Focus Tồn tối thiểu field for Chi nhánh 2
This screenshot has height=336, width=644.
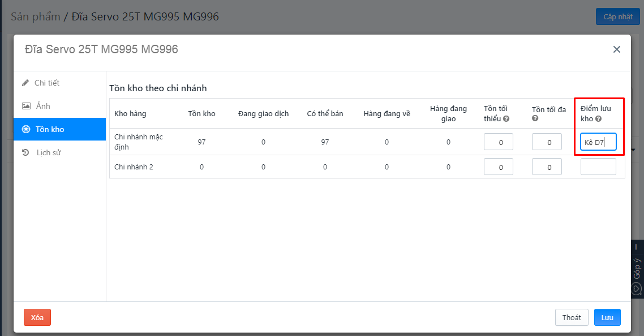coord(498,167)
